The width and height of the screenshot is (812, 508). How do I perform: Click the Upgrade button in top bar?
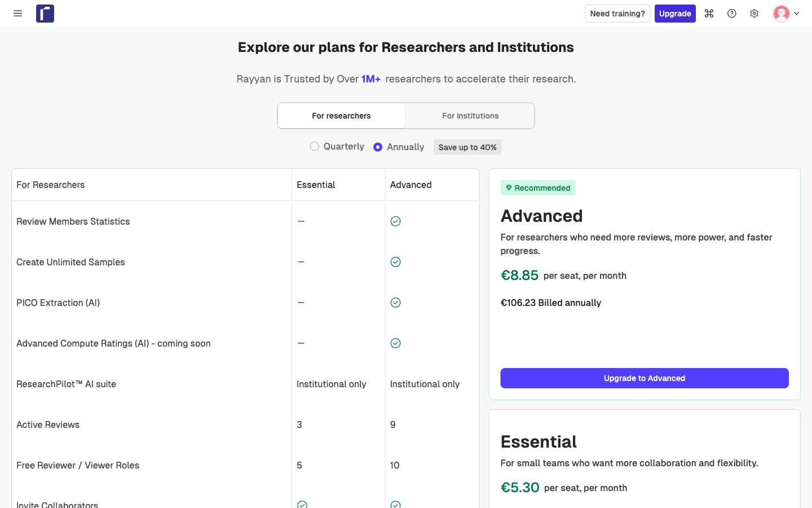(x=675, y=14)
